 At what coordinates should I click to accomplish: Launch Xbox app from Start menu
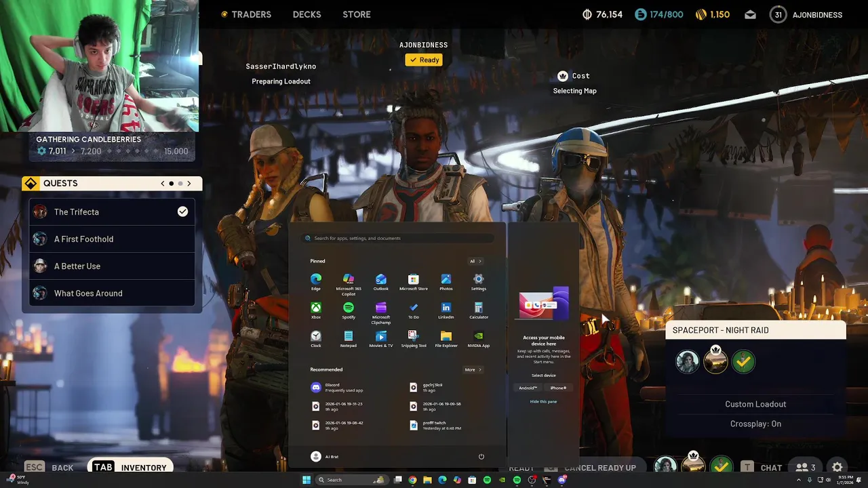[x=316, y=310]
